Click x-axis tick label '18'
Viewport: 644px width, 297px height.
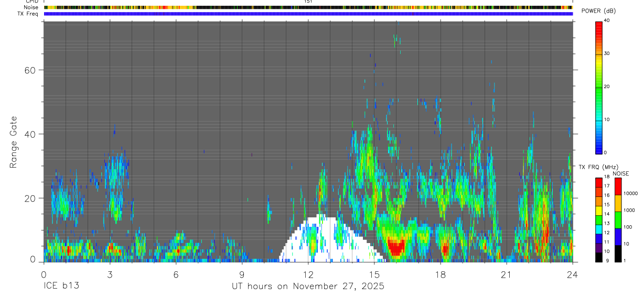point(441,274)
